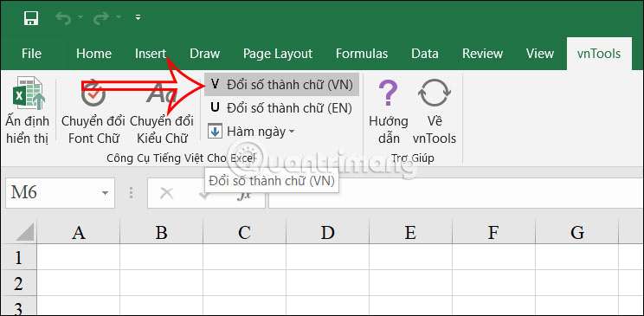This screenshot has height=316, width=644.
Task: Open the Draw tab
Action: pyautogui.click(x=204, y=54)
